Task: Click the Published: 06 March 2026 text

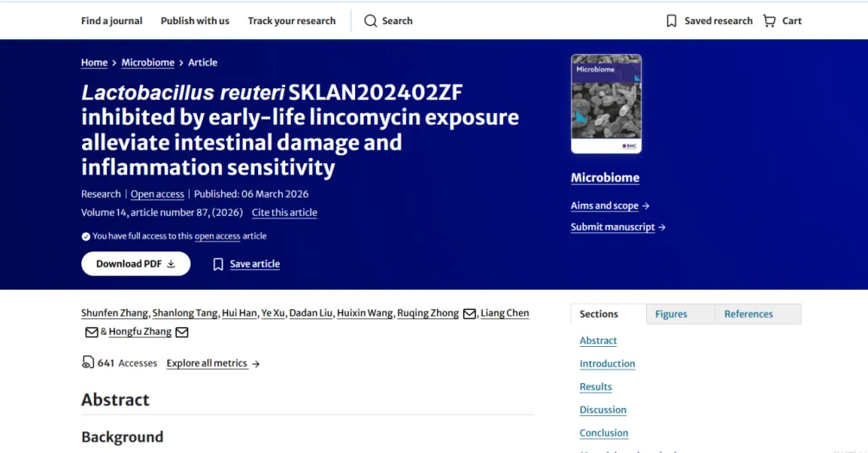Action: (252, 194)
